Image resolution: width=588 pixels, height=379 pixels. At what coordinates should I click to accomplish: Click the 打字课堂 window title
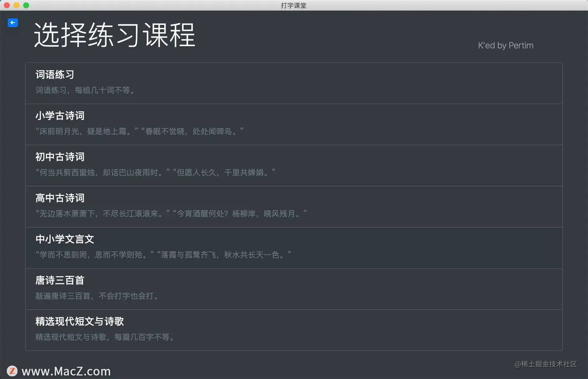pyautogui.click(x=294, y=5)
